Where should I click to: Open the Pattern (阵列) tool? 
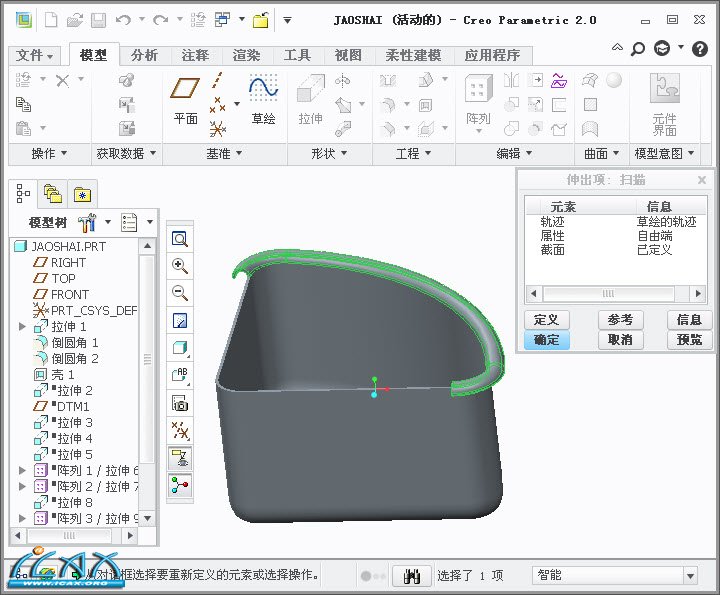pos(478,98)
